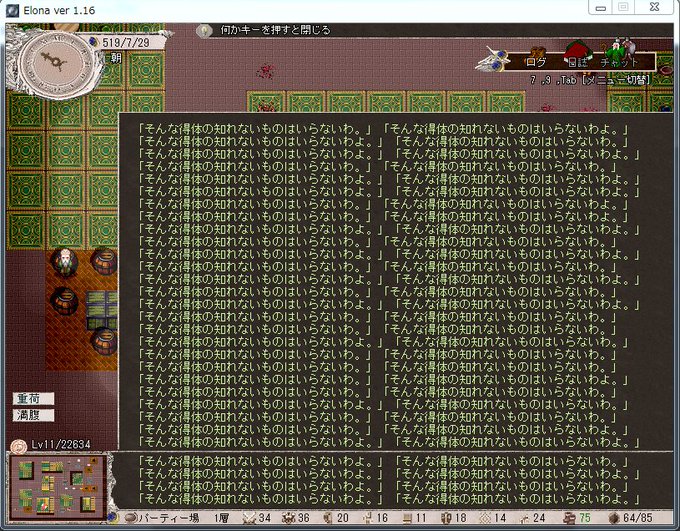
Task: Click the Elona window title icon
Action: pyautogui.click(x=12, y=10)
